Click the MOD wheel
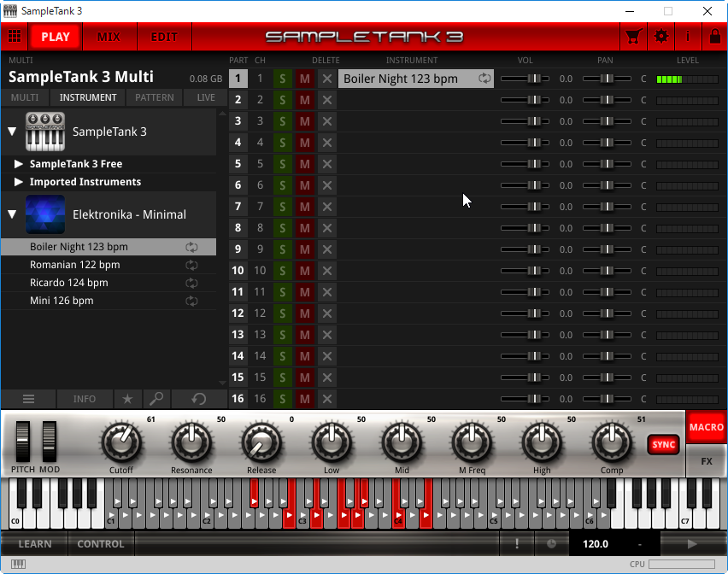This screenshot has height=574, width=728. (x=50, y=442)
